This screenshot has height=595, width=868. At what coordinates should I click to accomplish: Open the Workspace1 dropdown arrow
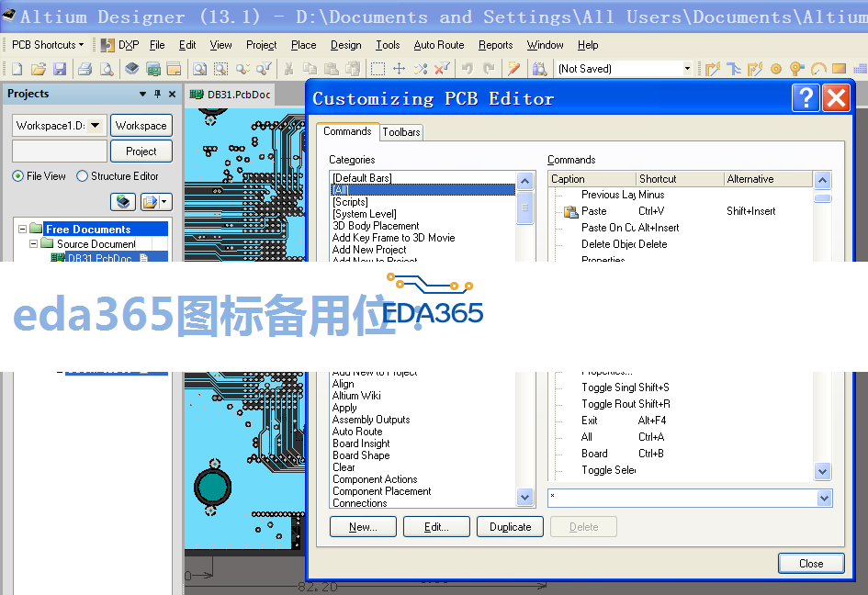96,126
